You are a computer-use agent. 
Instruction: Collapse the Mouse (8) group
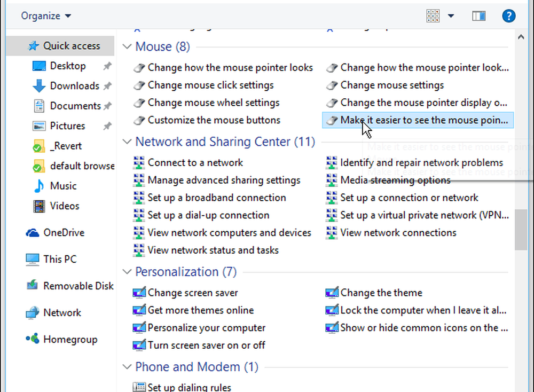click(127, 46)
